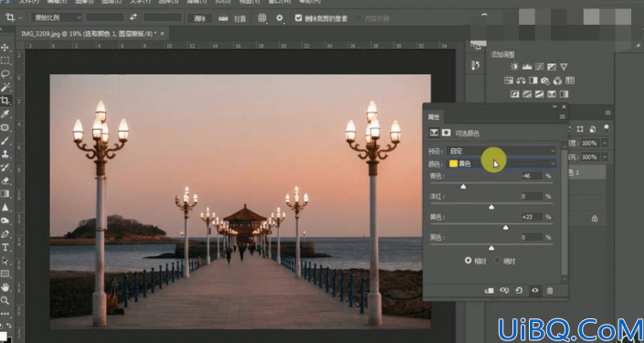Screen dimensions: 644x343
Task: Switch to IMG_3209.jpg document tab
Action: tap(89, 34)
